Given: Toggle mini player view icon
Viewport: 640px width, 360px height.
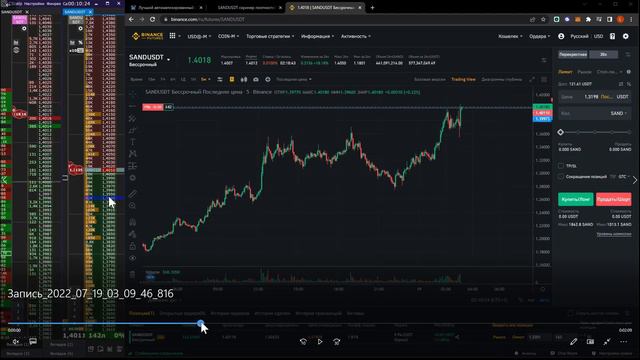Looking at the screenshot, I should 590,342.
